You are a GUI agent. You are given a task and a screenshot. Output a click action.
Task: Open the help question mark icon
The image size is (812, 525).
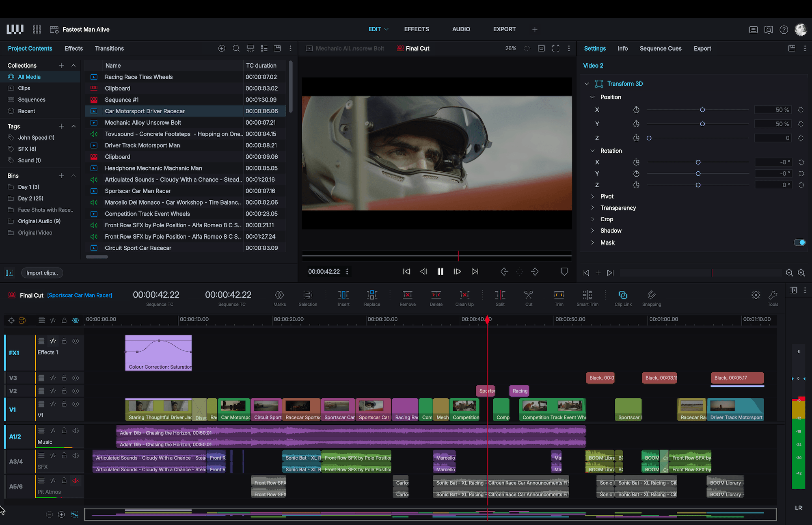784,30
